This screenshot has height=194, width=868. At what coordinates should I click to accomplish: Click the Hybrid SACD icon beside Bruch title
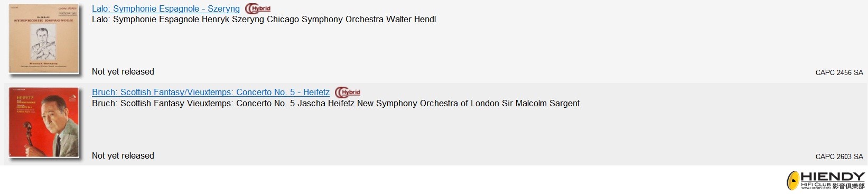click(x=348, y=93)
